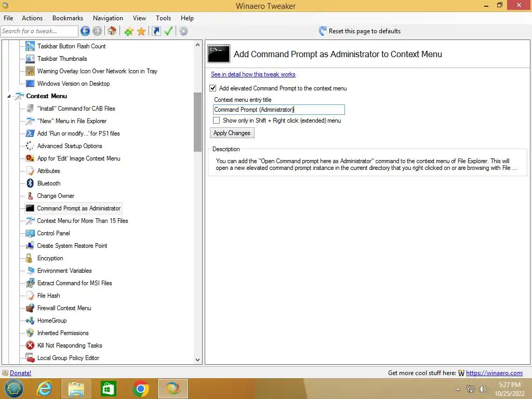The height and width of the screenshot is (399, 532).
Task: Select Taskbar Thumbnails tree item
Action: pyautogui.click(x=62, y=59)
